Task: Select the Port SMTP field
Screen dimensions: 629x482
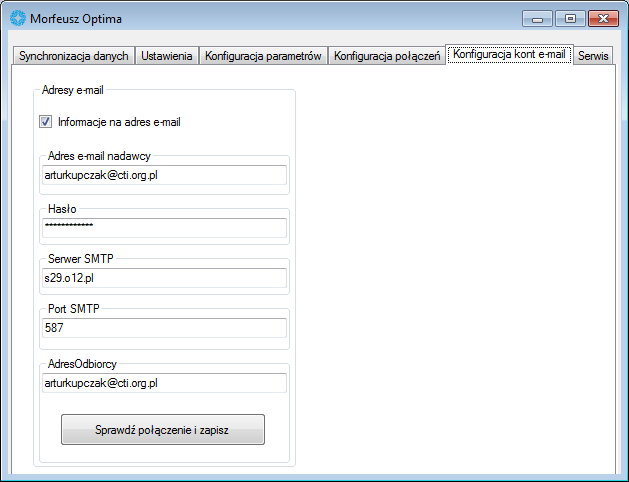Action: tap(164, 328)
